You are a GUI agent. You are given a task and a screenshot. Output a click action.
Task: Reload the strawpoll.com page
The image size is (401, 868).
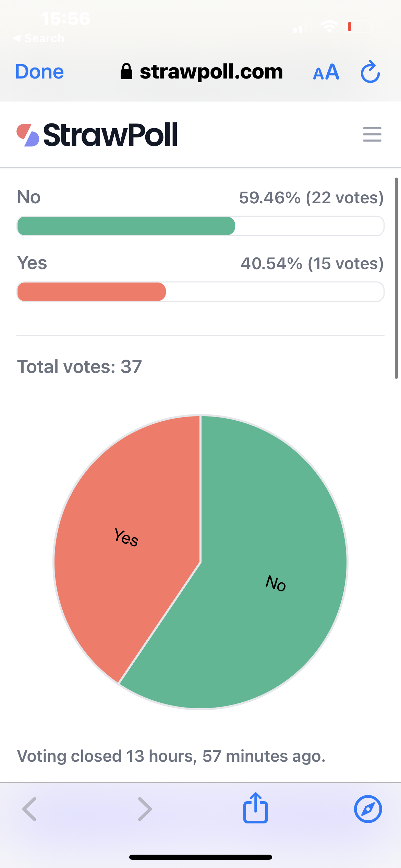(370, 72)
